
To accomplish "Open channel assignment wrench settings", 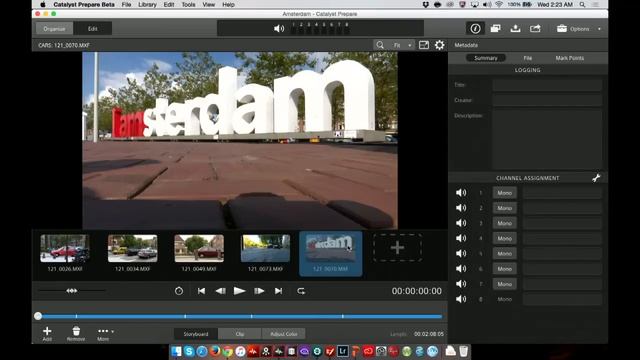I will [596, 178].
